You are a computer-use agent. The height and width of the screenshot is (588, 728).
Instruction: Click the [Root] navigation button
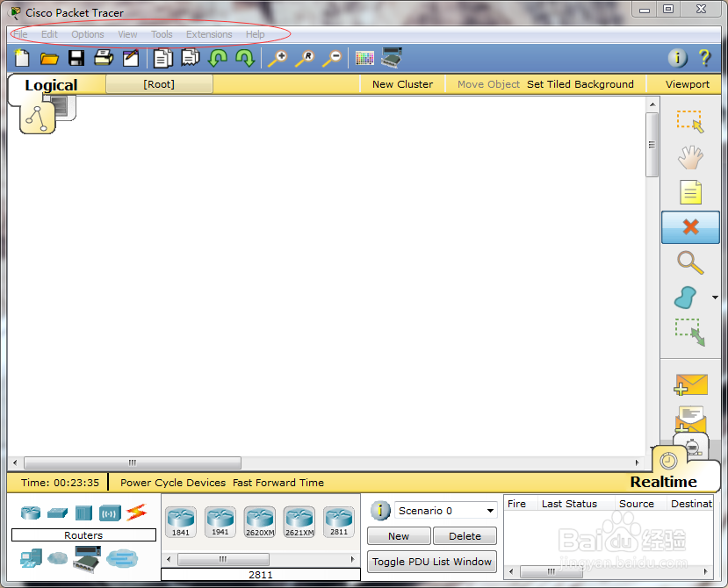[x=159, y=84]
